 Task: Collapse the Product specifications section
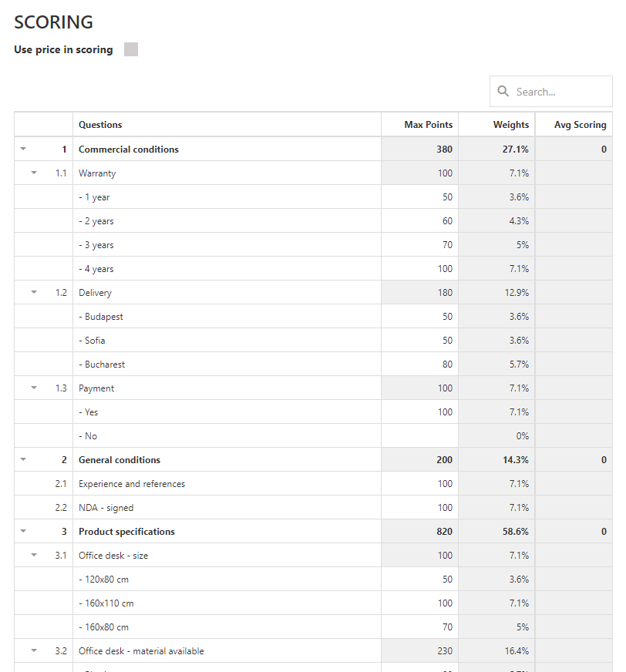23,531
